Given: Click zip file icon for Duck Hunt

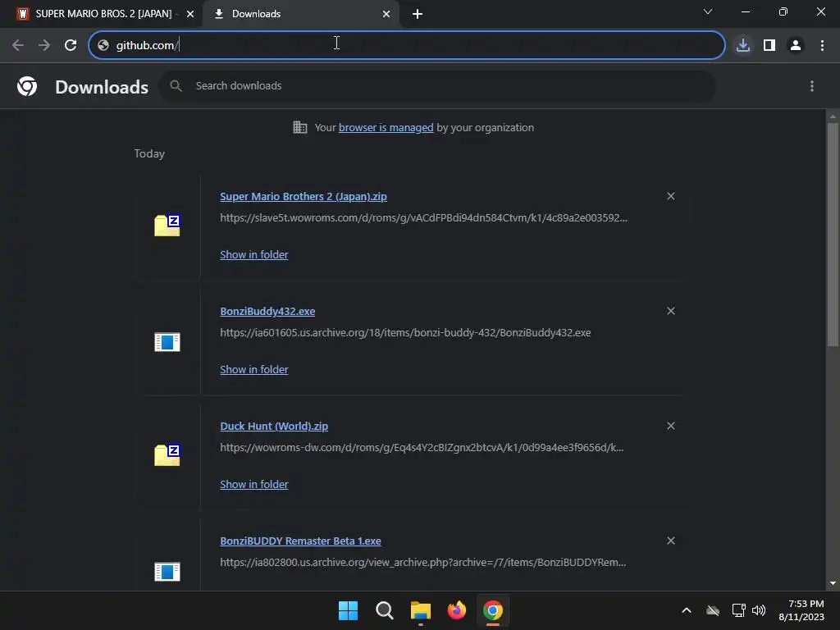Looking at the screenshot, I should (x=167, y=454).
